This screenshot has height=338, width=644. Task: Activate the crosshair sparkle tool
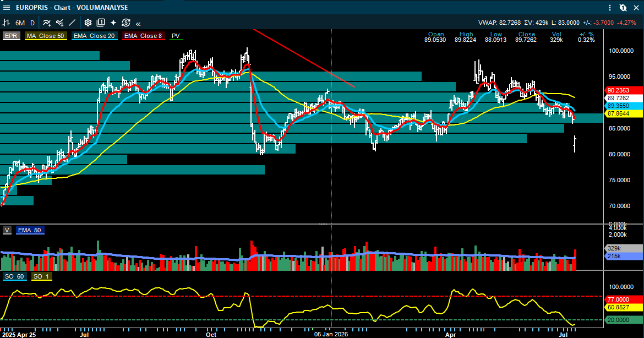click(x=113, y=23)
